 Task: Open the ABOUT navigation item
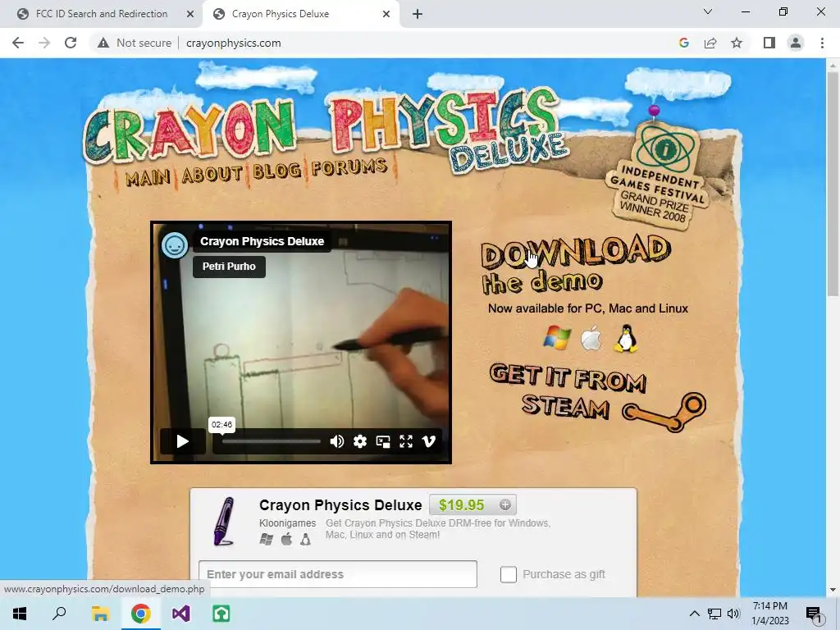(x=212, y=175)
